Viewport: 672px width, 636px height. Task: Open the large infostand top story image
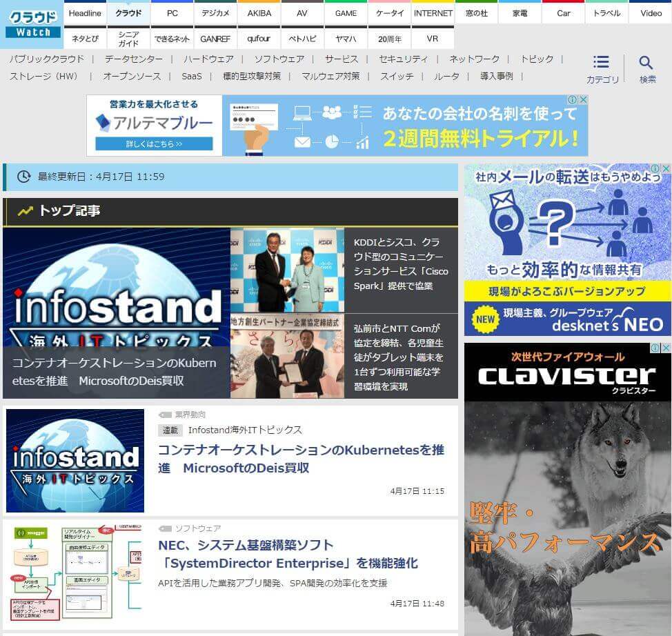pyautogui.click(x=116, y=313)
